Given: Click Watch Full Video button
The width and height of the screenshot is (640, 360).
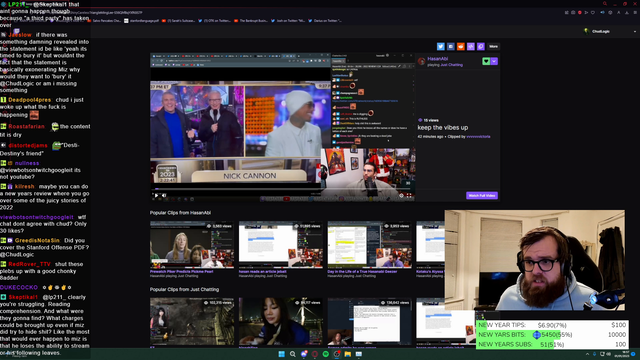Looking at the screenshot, I should (482, 196).
